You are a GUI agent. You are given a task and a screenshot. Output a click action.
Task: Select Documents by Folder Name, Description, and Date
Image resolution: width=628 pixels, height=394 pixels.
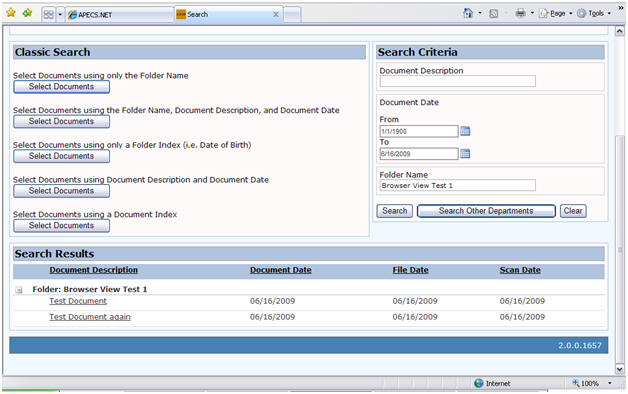tap(61, 122)
